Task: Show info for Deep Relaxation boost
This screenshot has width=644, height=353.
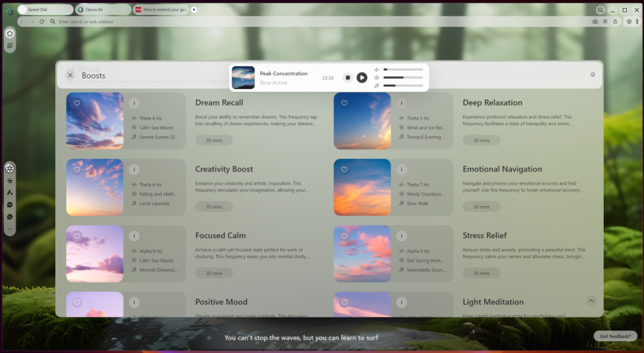Action: tap(401, 103)
